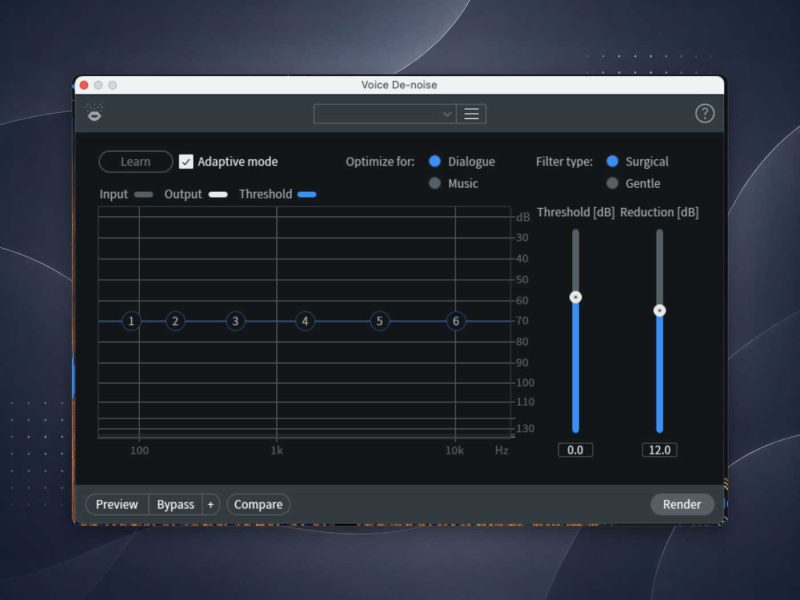Click the 10k frequency axis label
This screenshot has height=600, width=800.
(x=455, y=451)
